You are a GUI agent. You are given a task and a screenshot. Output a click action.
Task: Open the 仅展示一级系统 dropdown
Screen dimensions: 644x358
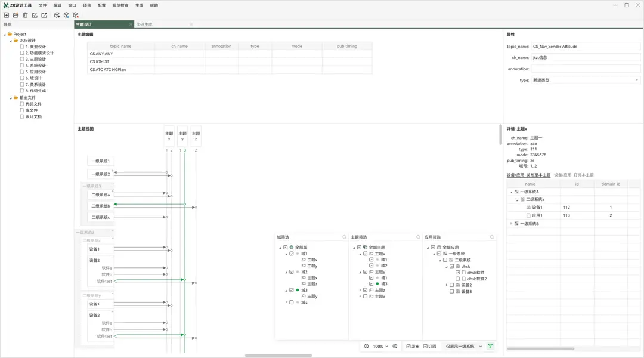(463, 347)
